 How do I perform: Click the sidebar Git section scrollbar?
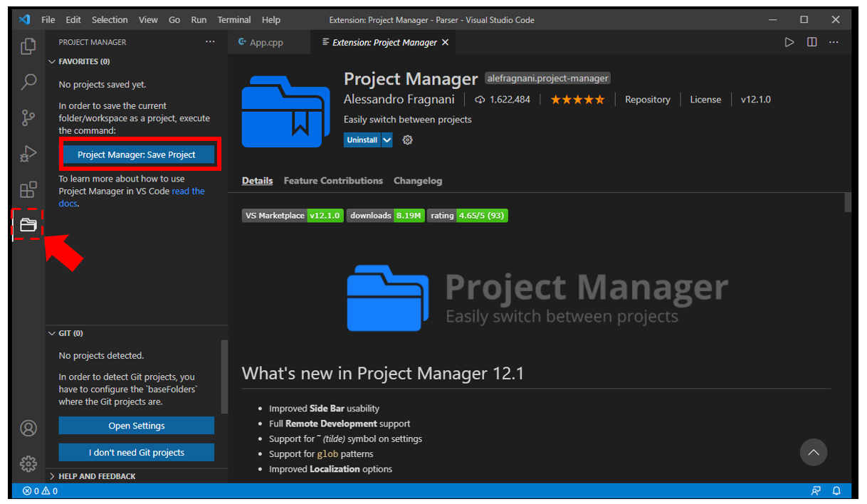[x=224, y=377]
